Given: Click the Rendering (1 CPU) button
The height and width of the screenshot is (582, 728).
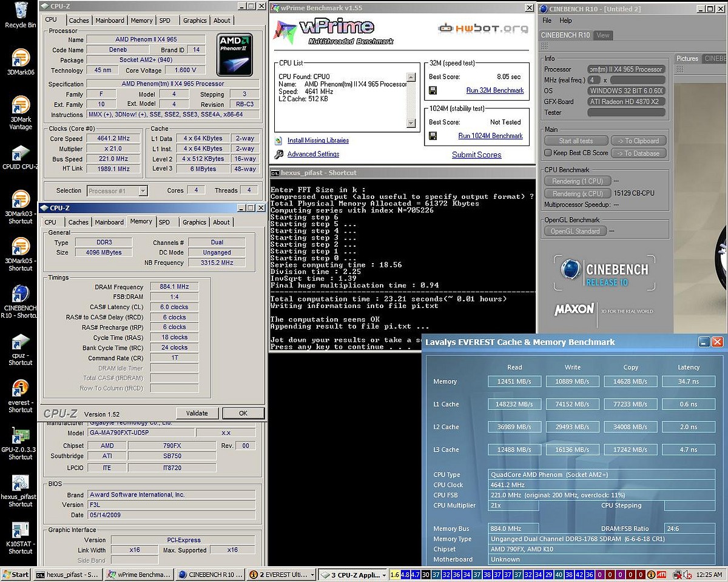Looking at the screenshot, I should (578, 181).
